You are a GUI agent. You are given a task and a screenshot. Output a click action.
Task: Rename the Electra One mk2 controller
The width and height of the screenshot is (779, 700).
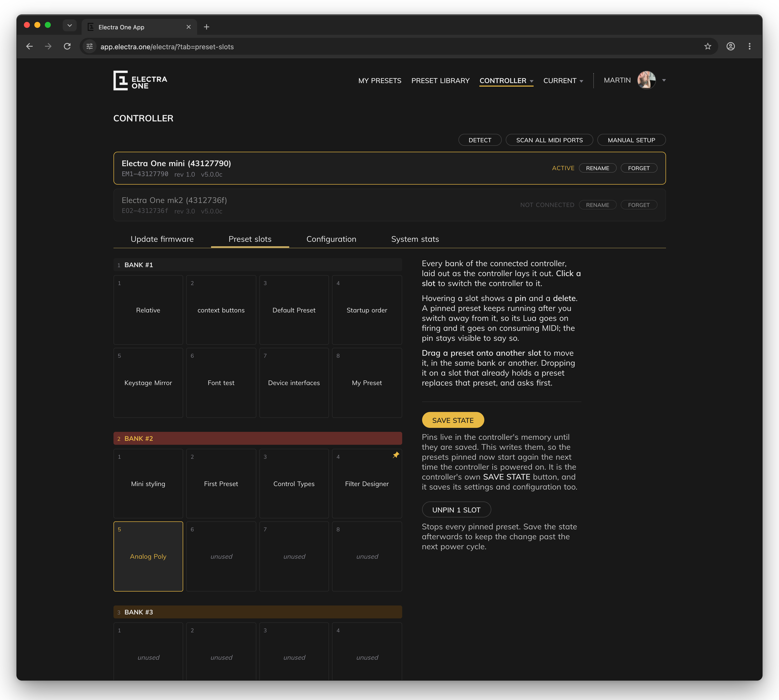[x=597, y=205]
